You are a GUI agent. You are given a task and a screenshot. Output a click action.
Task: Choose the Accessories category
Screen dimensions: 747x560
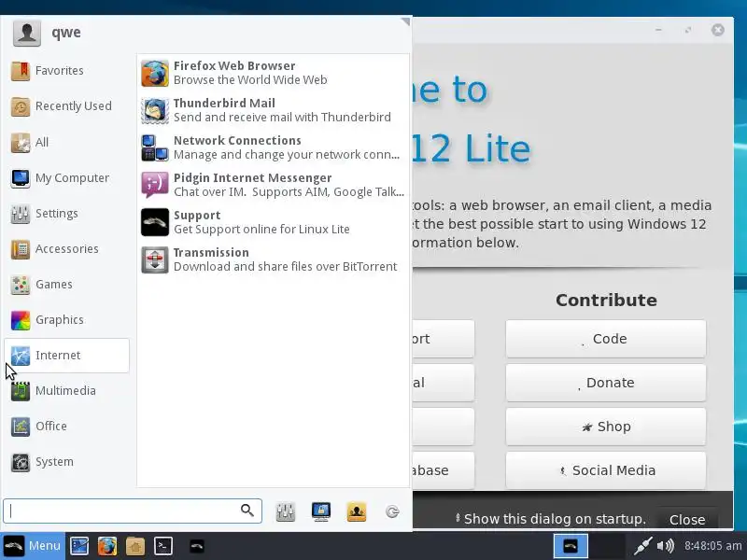click(x=66, y=249)
